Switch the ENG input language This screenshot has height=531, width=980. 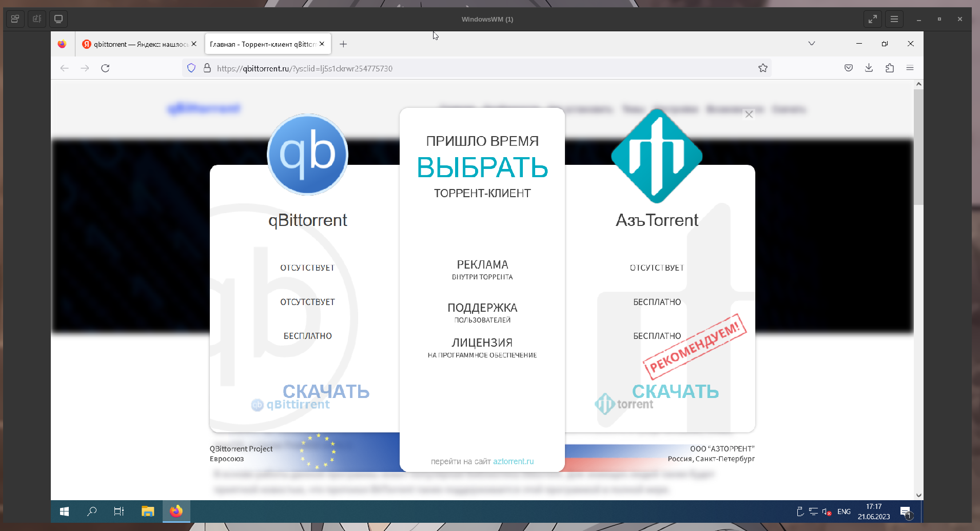click(x=844, y=511)
